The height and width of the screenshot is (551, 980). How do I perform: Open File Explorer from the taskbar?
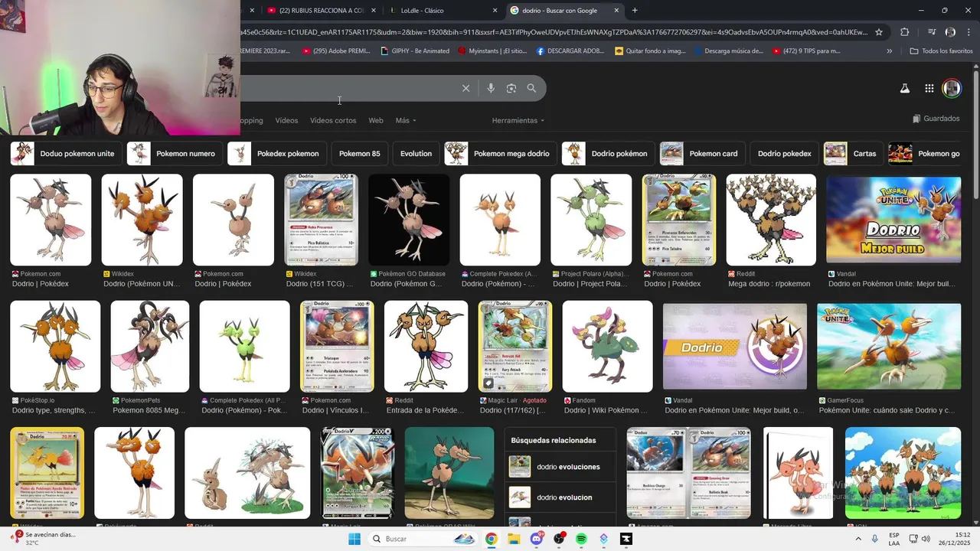click(x=514, y=539)
